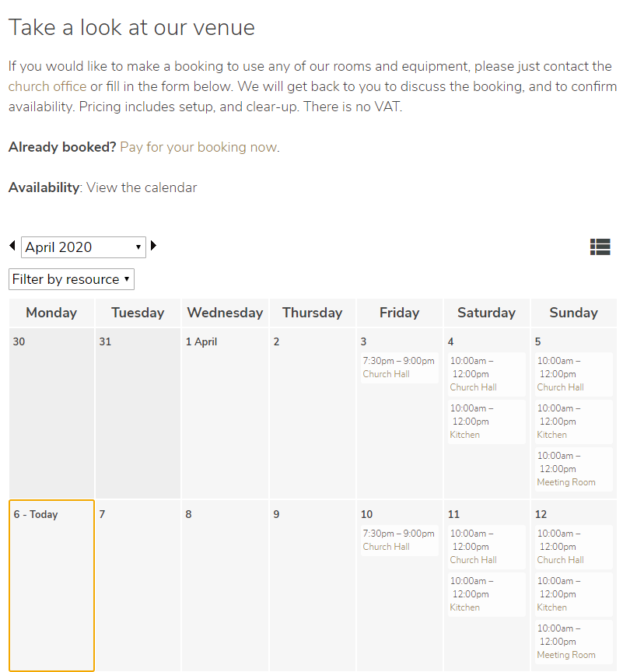
Task: Open the April 2020 month dropdown
Action: [83, 247]
